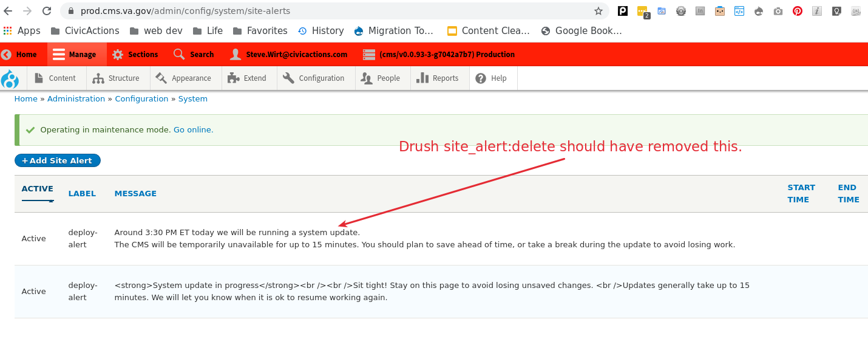Follow the Administration breadcrumb link
The height and width of the screenshot is (353, 868).
pyautogui.click(x=76, y=98)
